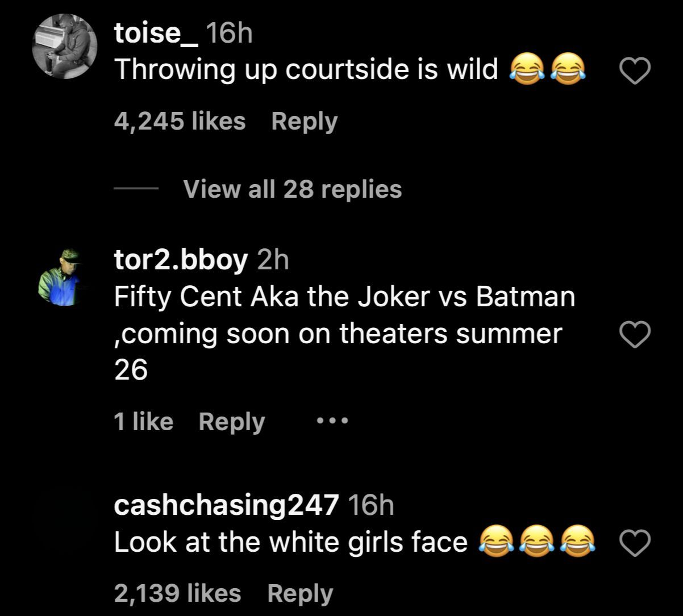Tap the heart beside tor2.bboy's comment
Screen dimensions: 683x616
click(634, 335)
